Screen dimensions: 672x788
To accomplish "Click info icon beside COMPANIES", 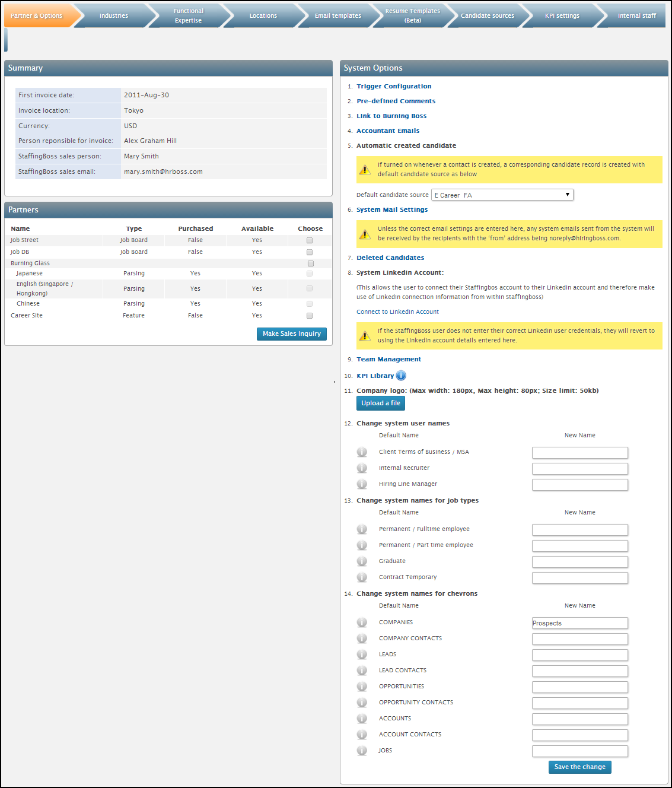I will [x=362, y=622].
